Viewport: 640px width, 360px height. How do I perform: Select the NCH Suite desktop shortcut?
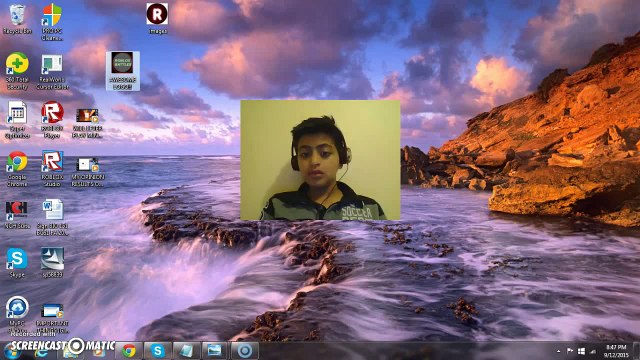(x=17, y=214)
